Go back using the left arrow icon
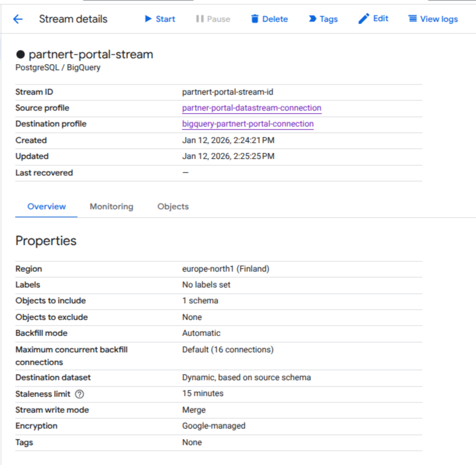This screenshot has width=476, height=465. [18, 19]
